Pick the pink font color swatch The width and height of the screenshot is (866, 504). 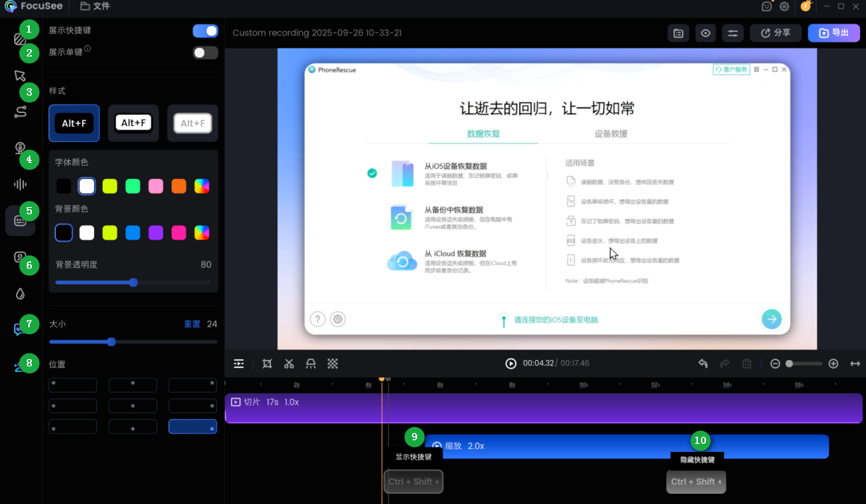[x=156, y=186]
